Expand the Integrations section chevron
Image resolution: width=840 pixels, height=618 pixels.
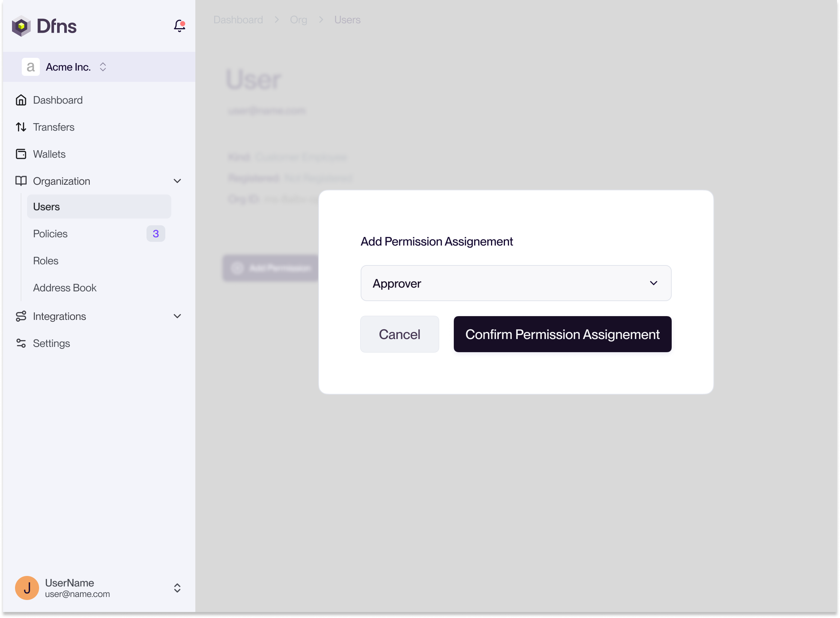[177, 317]
